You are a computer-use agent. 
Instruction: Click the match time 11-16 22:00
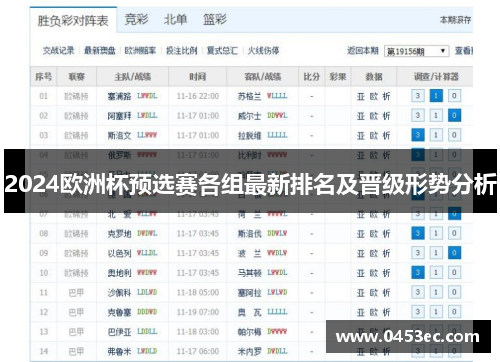click(x=198, y=96)
